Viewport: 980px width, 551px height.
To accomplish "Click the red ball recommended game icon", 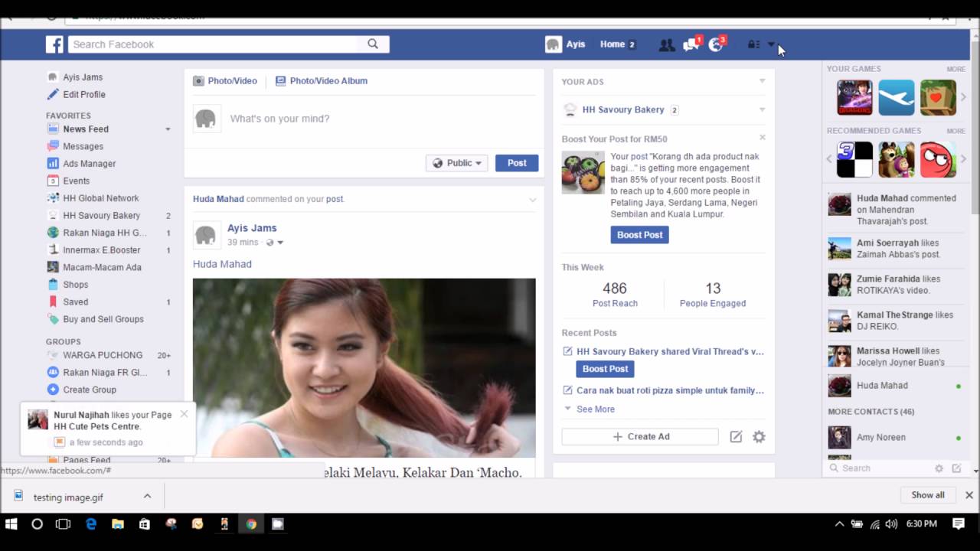I will coord(938,159).
